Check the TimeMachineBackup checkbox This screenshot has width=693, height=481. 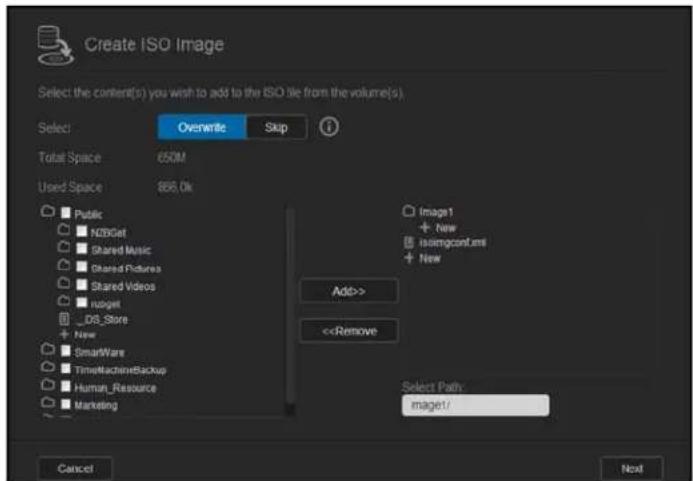(65, 369)
